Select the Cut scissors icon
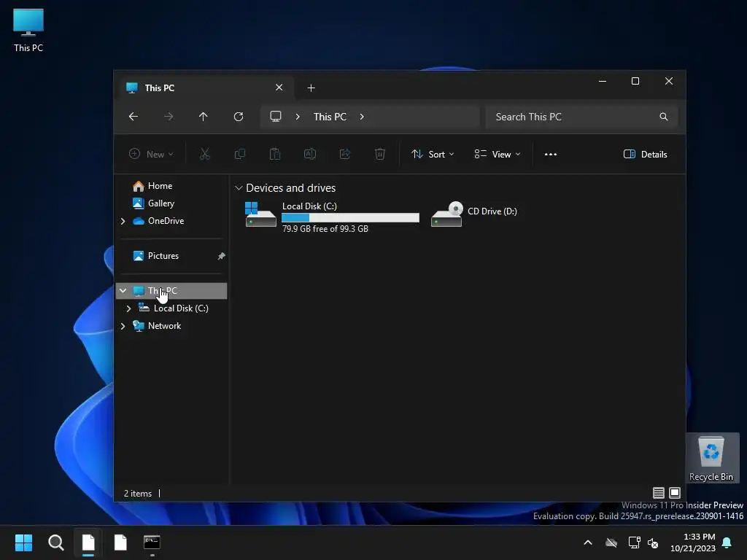 coord(205,154)
